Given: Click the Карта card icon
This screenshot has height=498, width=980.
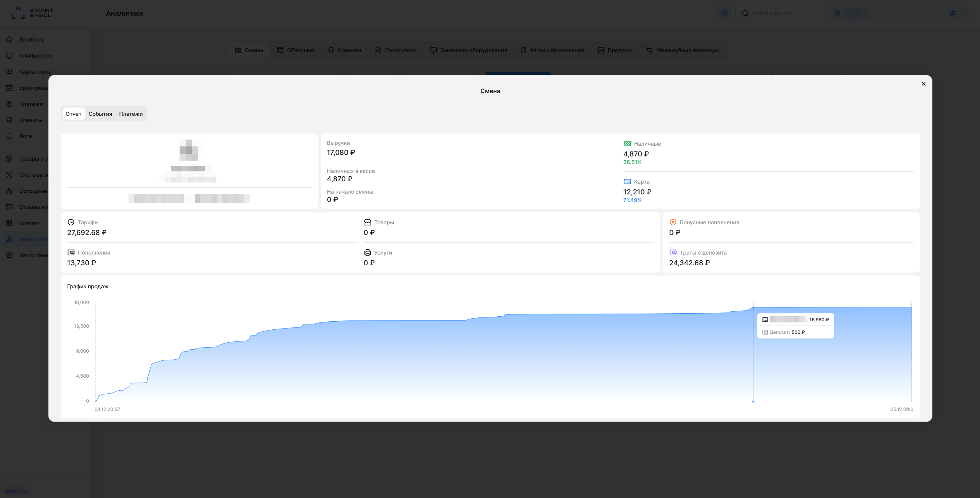Looking at the screenshot, I should coord(627,182).
